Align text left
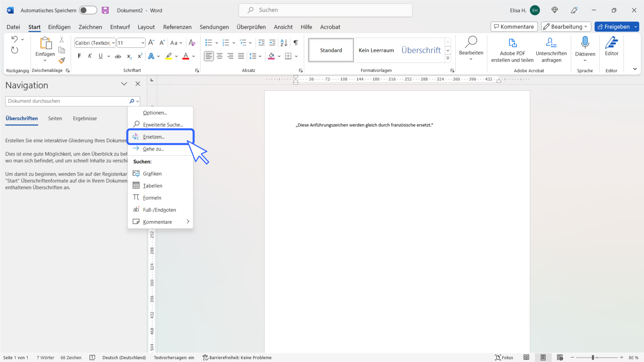 coord(209,56)
